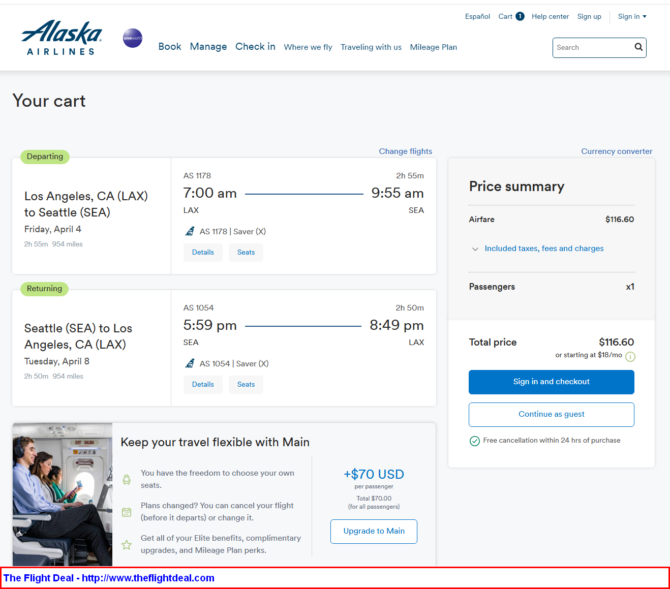
Task: Open the Mileage Plan menu
Action: [433, 47]
